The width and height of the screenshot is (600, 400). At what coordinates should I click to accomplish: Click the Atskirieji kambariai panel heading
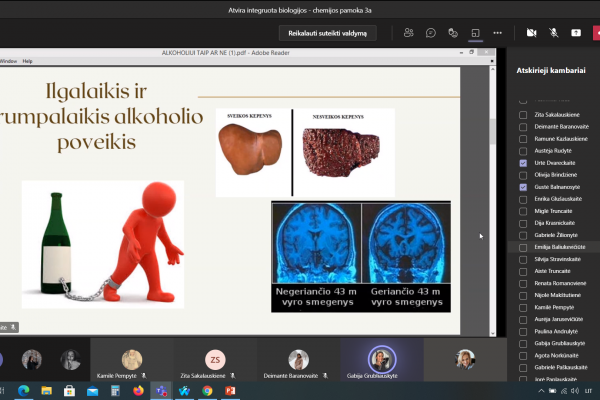[551, 70]
